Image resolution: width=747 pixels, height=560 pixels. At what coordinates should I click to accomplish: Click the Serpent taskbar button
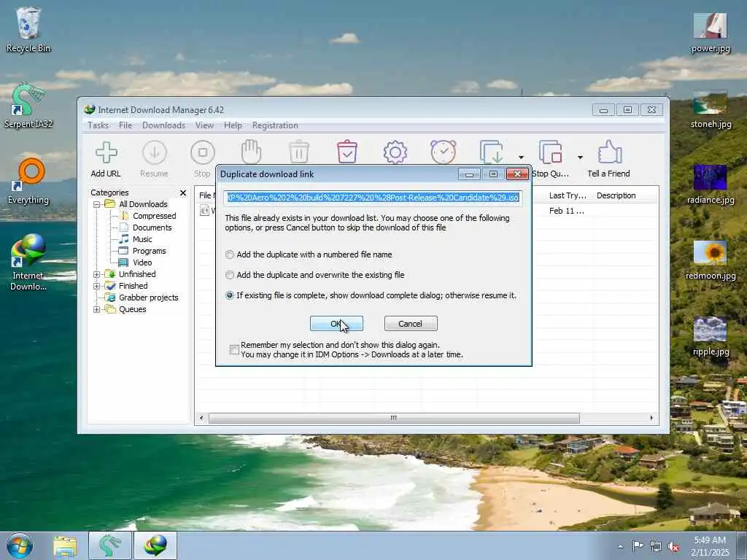coord(110,545)
